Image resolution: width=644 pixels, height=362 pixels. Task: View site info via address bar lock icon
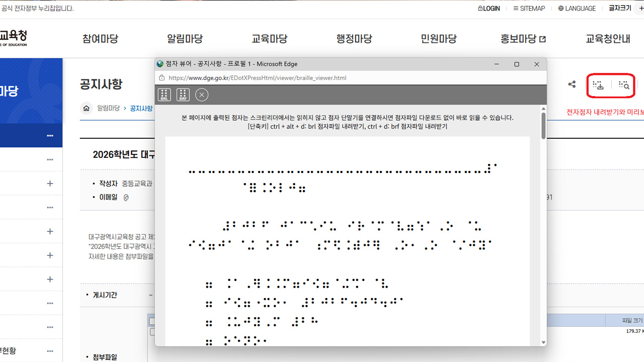[162, 78]
